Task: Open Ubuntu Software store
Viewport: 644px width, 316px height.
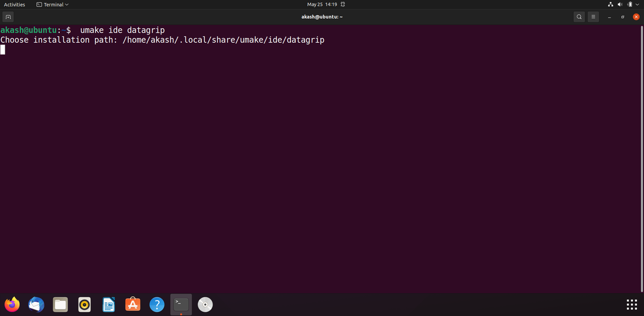Action: click(133, 304)
